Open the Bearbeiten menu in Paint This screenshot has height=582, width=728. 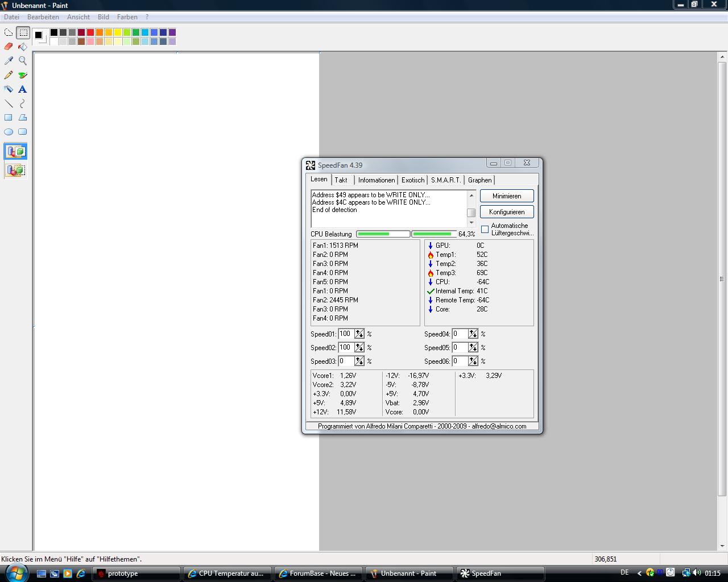pos(43,17)
